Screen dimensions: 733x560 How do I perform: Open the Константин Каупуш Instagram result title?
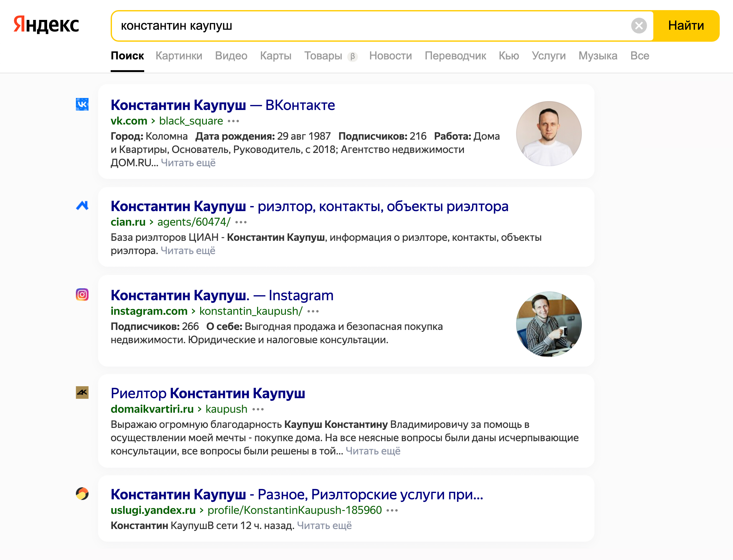tap(222, 295)
